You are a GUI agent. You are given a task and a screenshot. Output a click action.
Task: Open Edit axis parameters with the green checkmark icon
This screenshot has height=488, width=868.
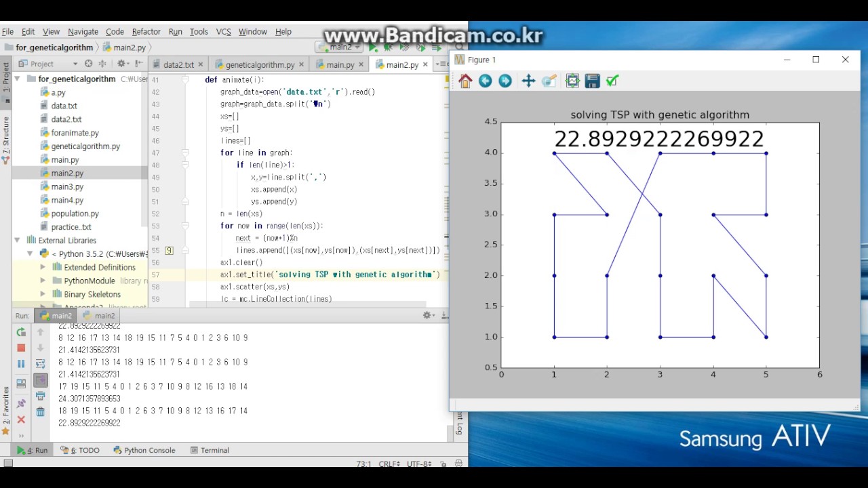click(612, 81)
